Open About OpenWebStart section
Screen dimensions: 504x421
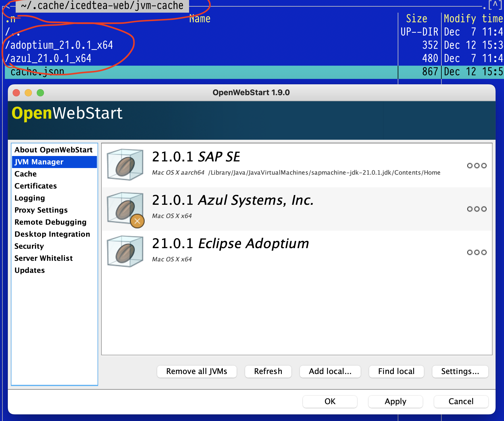(54, 150)
